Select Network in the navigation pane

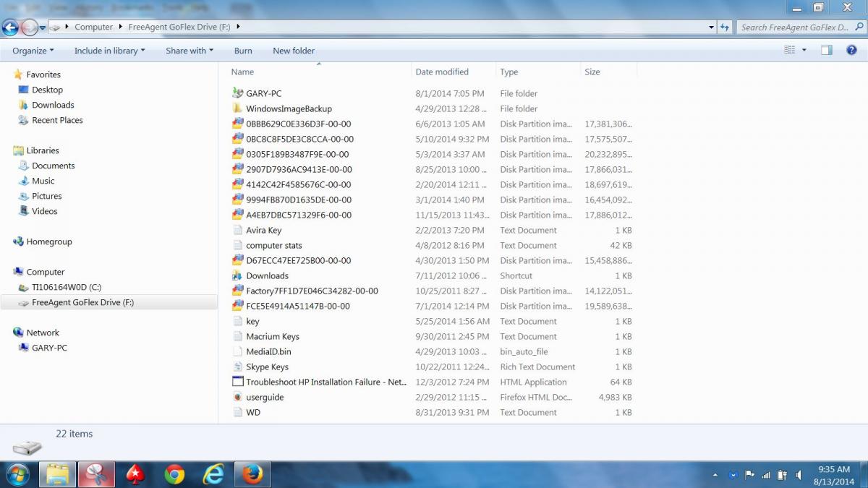[43, 333]
